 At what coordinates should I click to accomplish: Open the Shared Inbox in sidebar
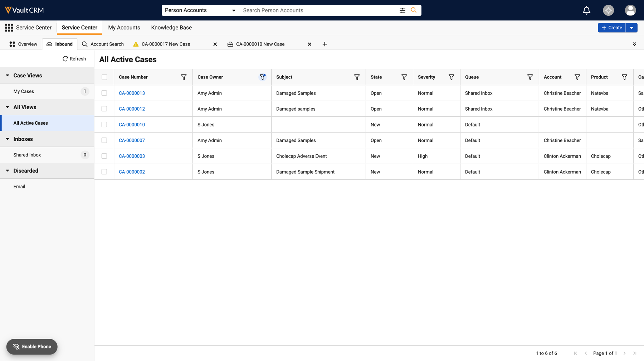(x=47, y=155)
